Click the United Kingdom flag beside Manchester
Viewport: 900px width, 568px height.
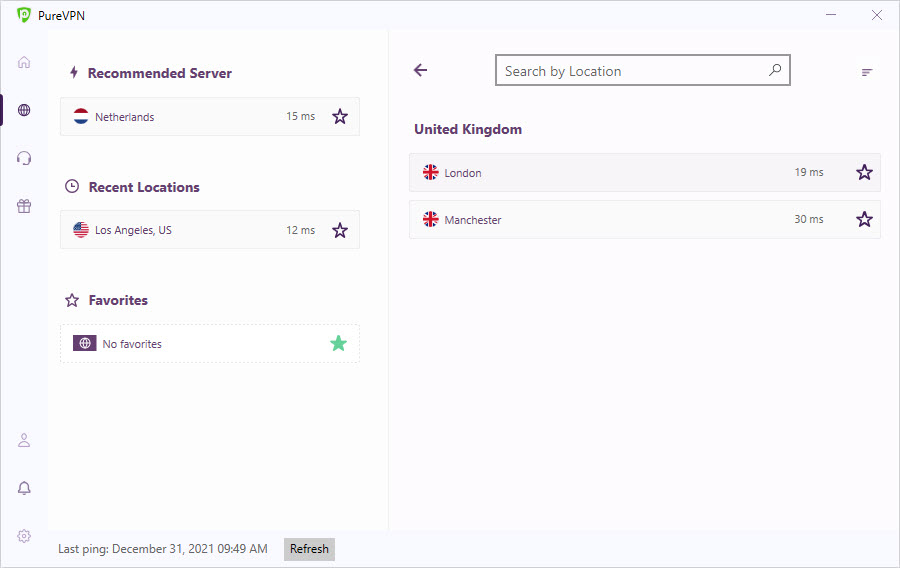click(430, 219)
